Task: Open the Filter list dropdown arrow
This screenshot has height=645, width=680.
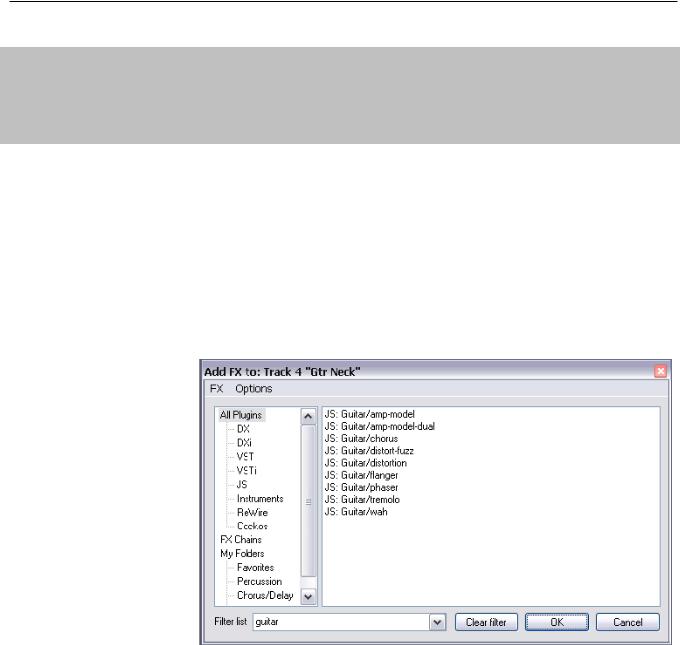Action: [x=438, y=622]
